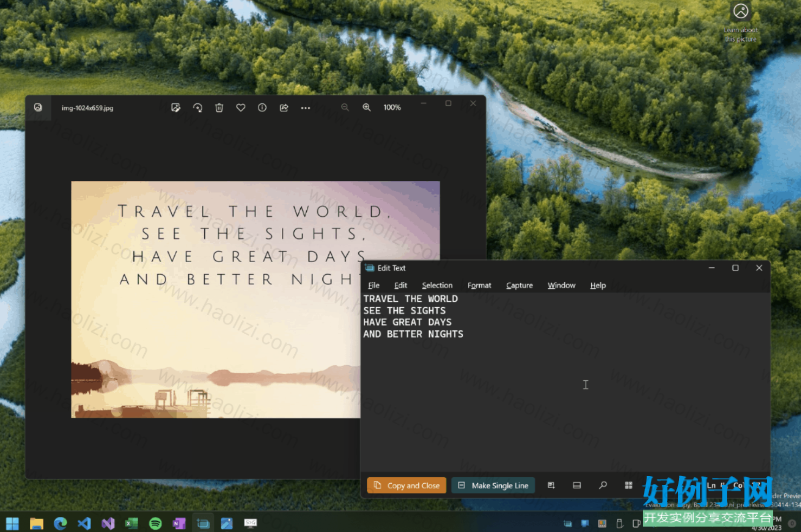The width and height of the screenshot is (801, 532).
Task: Open the File menu in Edit Text
Action: coord(374,285)
